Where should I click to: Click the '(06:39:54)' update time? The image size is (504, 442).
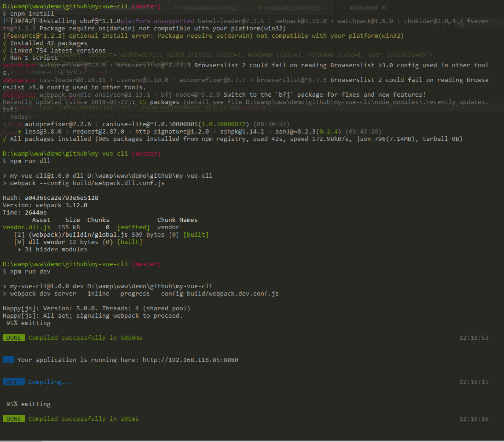[271, 124]
